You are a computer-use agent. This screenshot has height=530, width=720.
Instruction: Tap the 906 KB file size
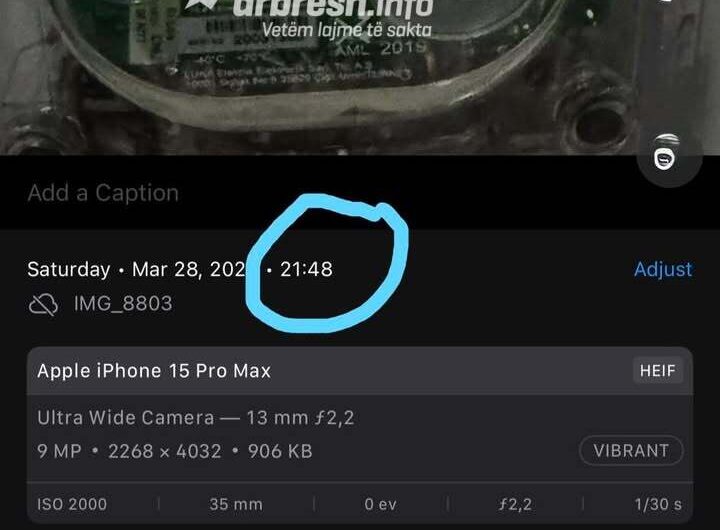[x=280, y=451]
